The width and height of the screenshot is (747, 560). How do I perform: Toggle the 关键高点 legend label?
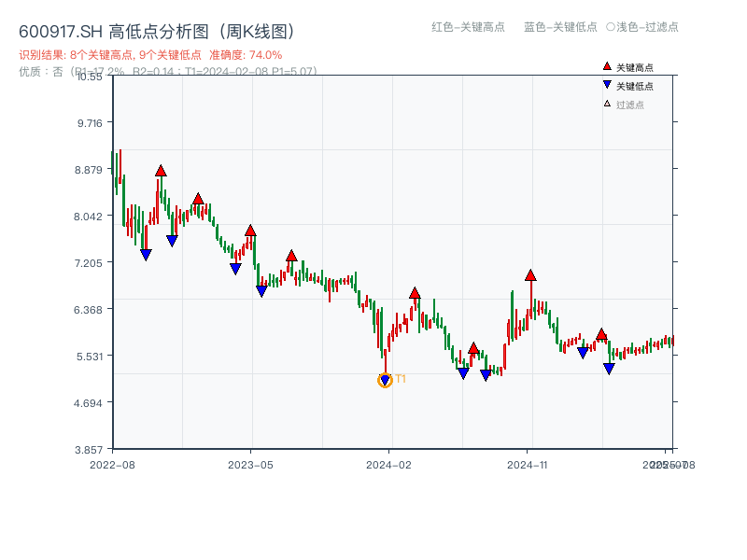[x=635, y=67]
